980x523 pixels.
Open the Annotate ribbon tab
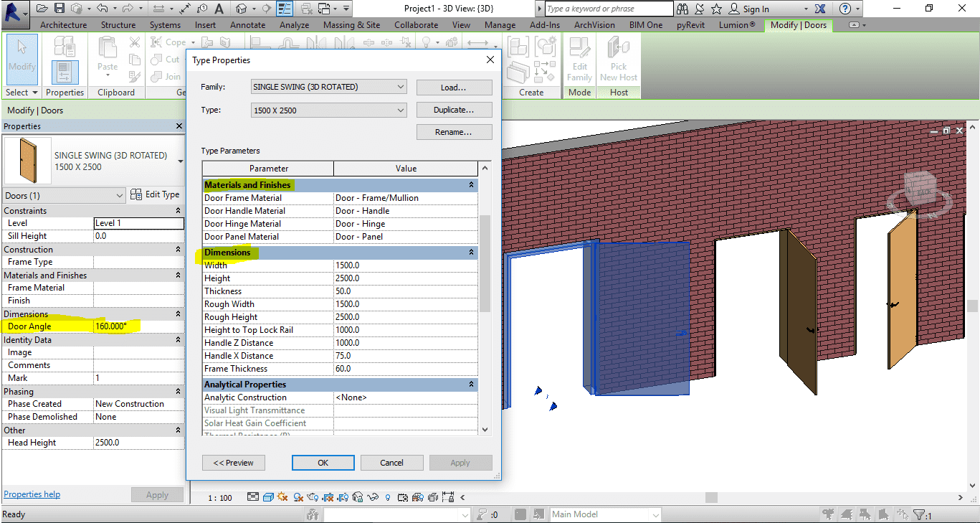tap(247, 25)
